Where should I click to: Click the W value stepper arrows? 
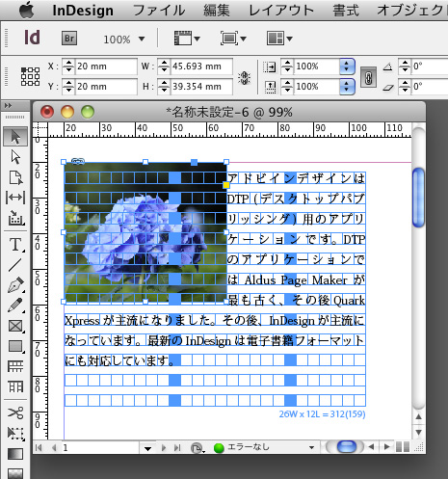pos(164,67)
